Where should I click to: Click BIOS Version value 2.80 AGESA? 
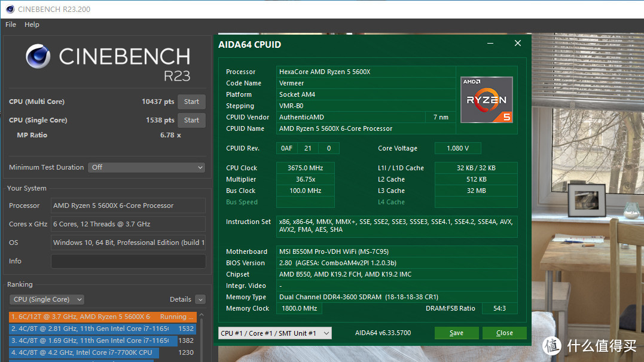pyautogui.click(x=397, y=263)
